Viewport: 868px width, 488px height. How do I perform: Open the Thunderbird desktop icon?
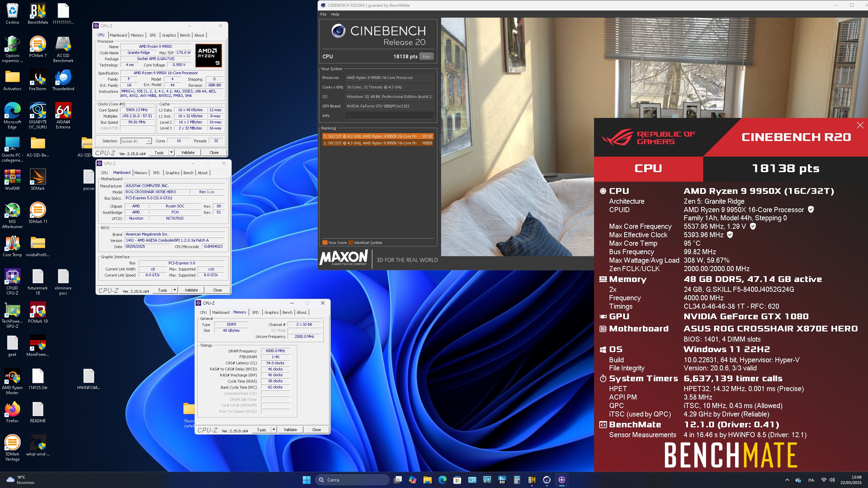(x=63, y=80)
